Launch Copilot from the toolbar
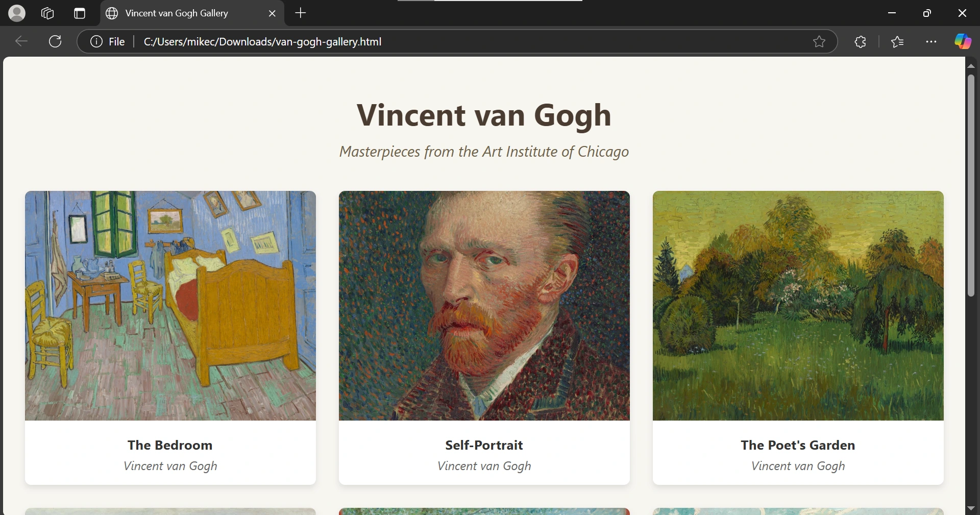This screenshot has width=980, height=515. pyautogui.click(x=963, y=41)
